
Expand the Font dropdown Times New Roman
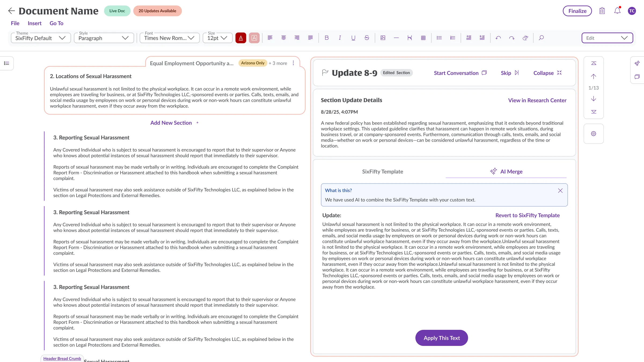point(170,38)
